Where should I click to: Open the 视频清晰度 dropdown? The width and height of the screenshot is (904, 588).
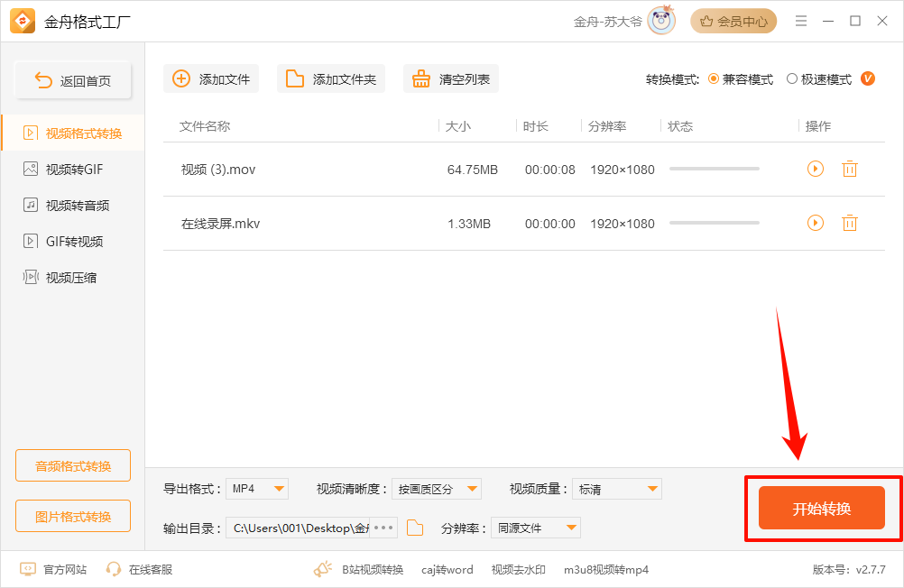coord(437,489)
